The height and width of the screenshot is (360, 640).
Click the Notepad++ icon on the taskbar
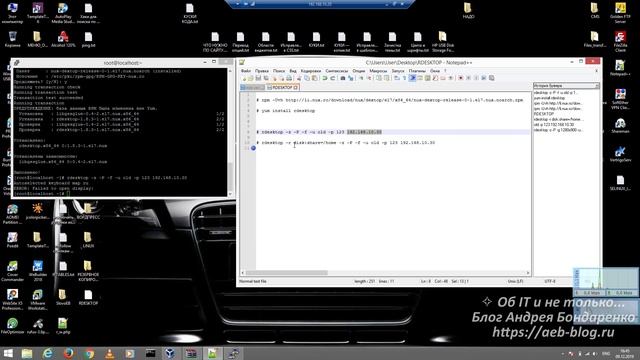212,353
